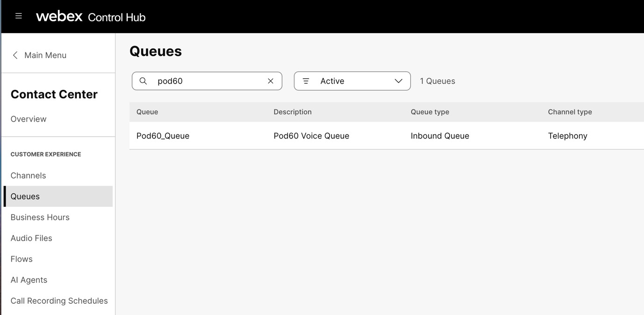Open the Channels page

click(x=29, y=176)
